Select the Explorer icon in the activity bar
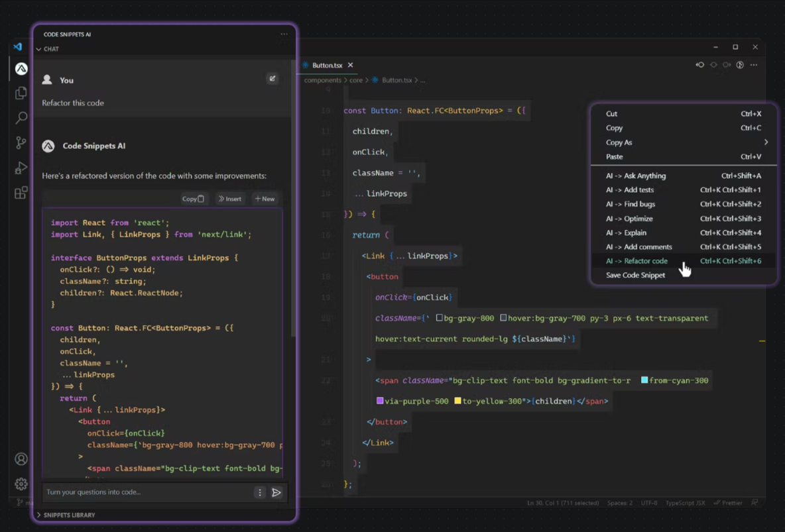The height and width of the screenshot is (532, 785). (x=21, y=93)
